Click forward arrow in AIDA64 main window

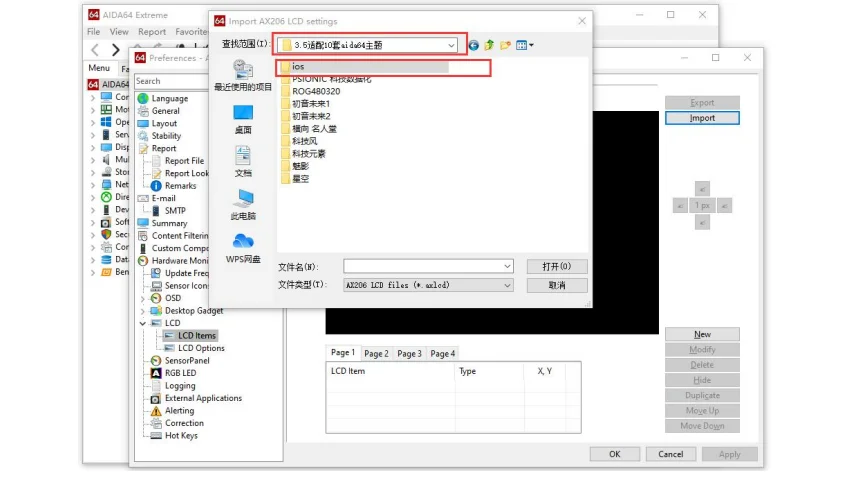pyautogui.click(x=115, y=50)
